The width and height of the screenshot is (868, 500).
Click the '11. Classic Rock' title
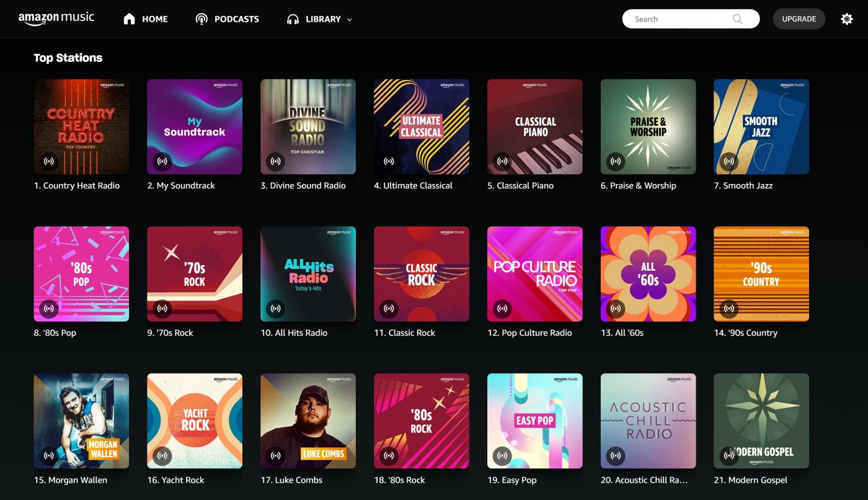click(405, 333)
